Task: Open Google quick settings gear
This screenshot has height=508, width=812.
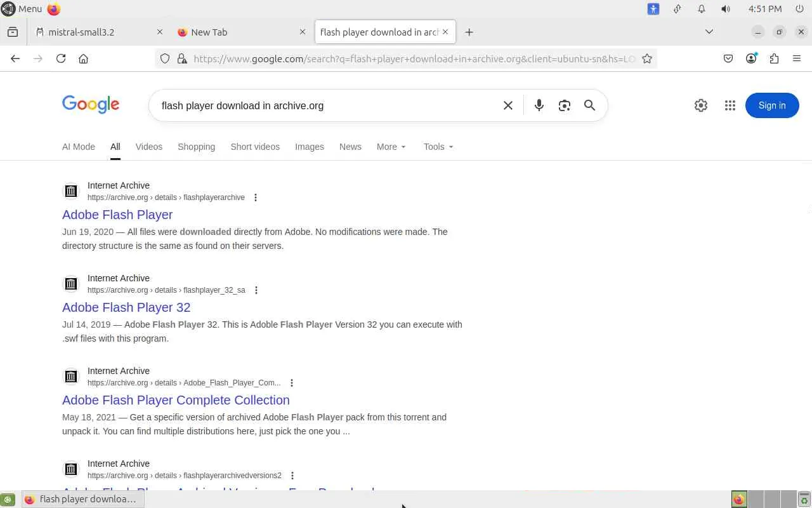Action: point(701,105)
